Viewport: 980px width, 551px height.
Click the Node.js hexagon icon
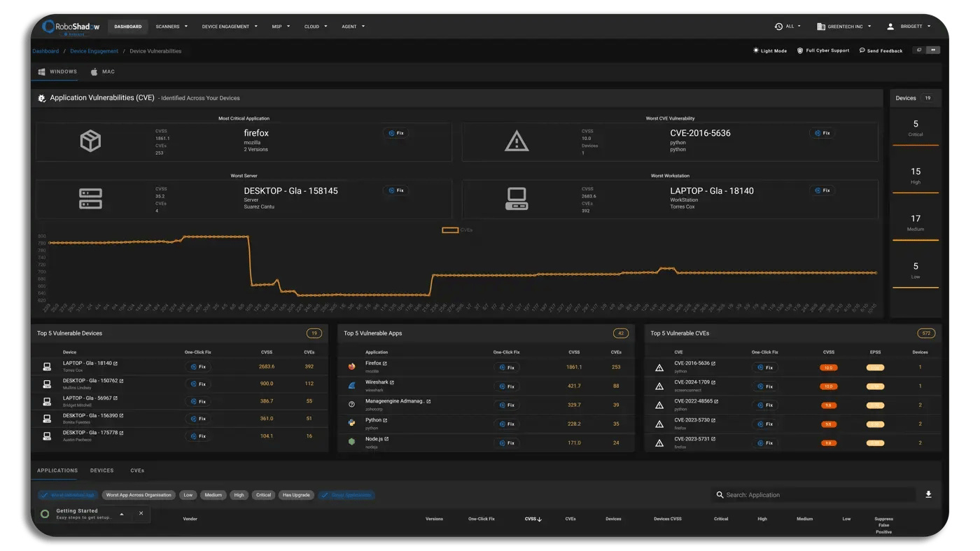tap(352, 442)
